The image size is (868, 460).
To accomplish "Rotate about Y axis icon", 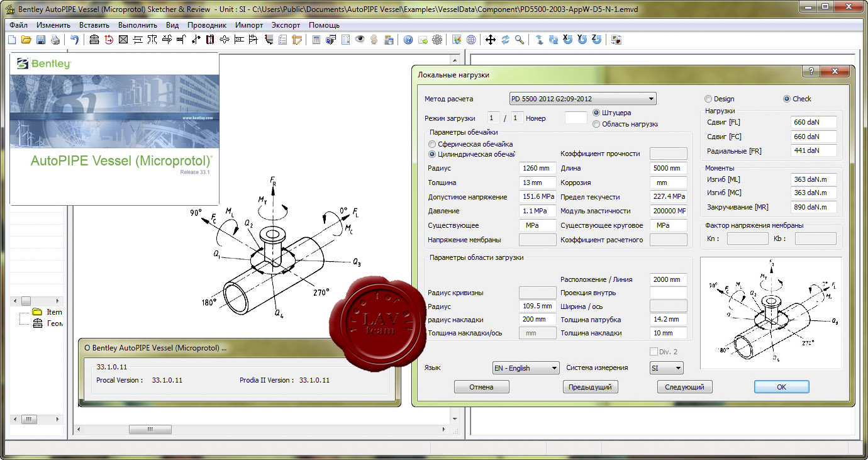I will (x=582, y=39).
